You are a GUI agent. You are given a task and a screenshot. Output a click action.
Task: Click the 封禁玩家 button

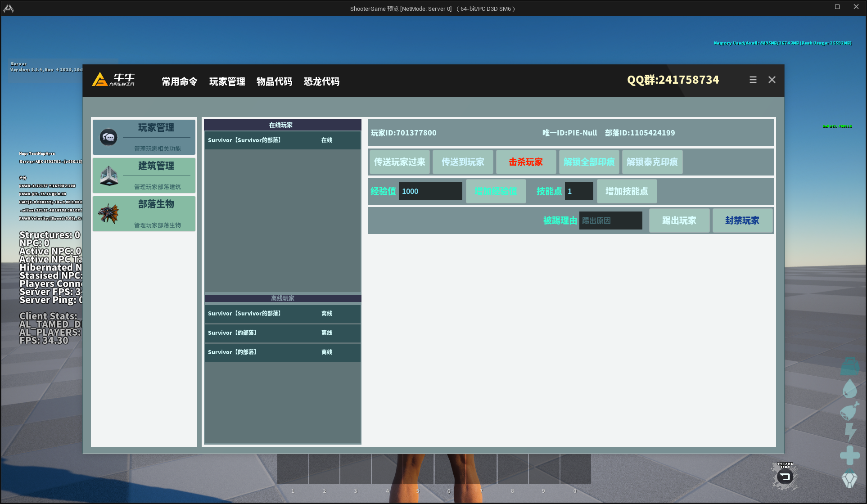(x=742, y=220)
